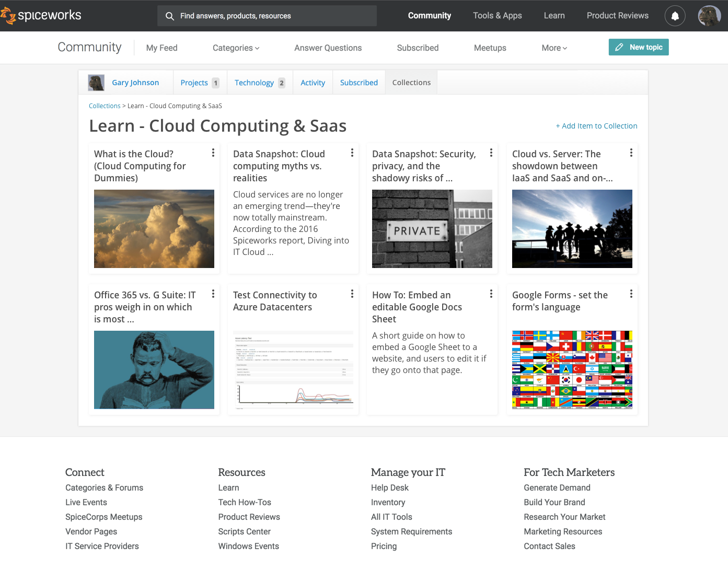Click System Requirements footer link
The height and width of the screenshot is (570, 728).
pos(411,531)
